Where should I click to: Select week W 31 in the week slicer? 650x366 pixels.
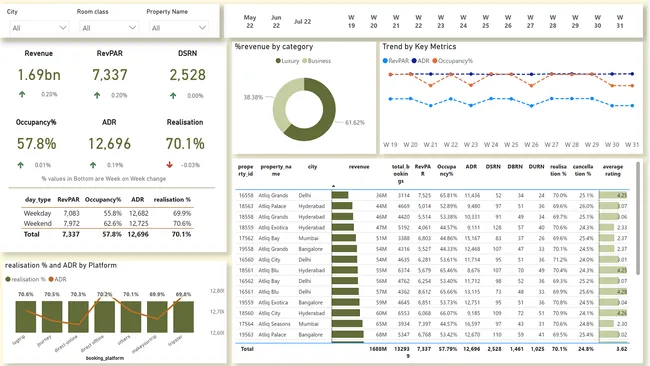[x=620, y=22]
